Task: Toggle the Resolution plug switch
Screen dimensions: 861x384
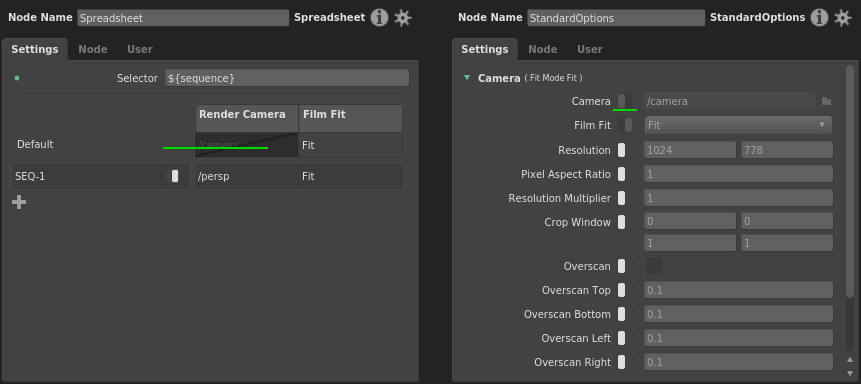Action: 624,150
